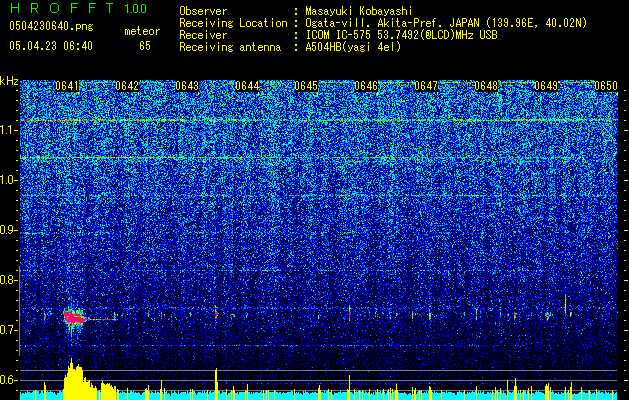Click the kHz axis unit label
629x400 pixels.
point(9,81)
